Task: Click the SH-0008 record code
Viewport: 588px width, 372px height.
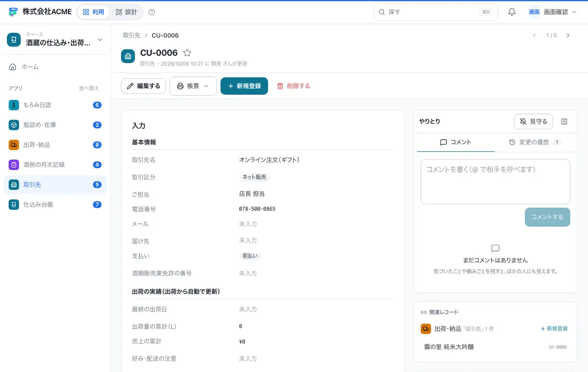Action: [x=558, y=347]
